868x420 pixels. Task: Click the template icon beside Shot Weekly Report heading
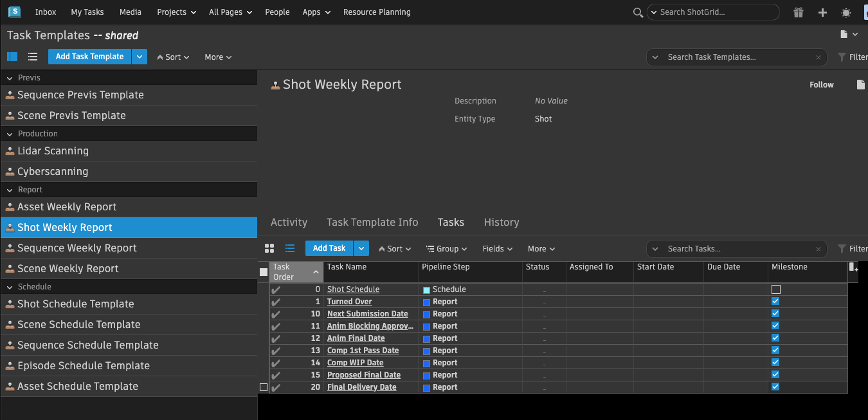[275, 85]
